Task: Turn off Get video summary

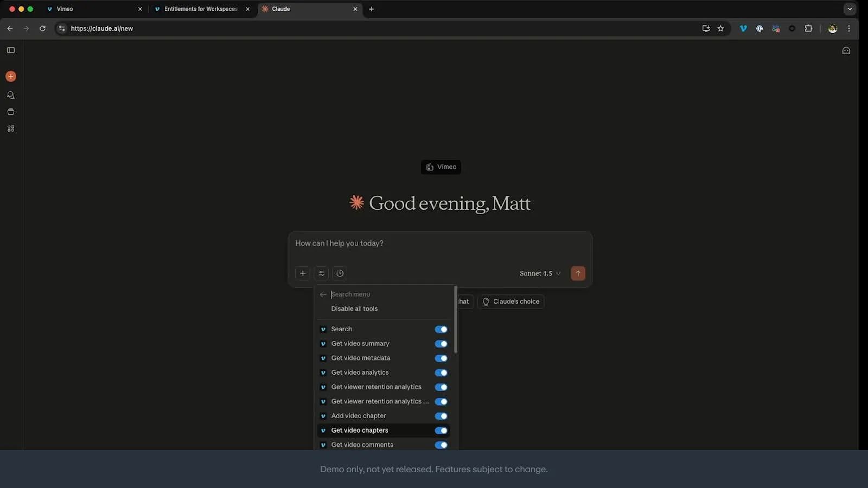Action: pyautogui.click(x=441, y=344)
